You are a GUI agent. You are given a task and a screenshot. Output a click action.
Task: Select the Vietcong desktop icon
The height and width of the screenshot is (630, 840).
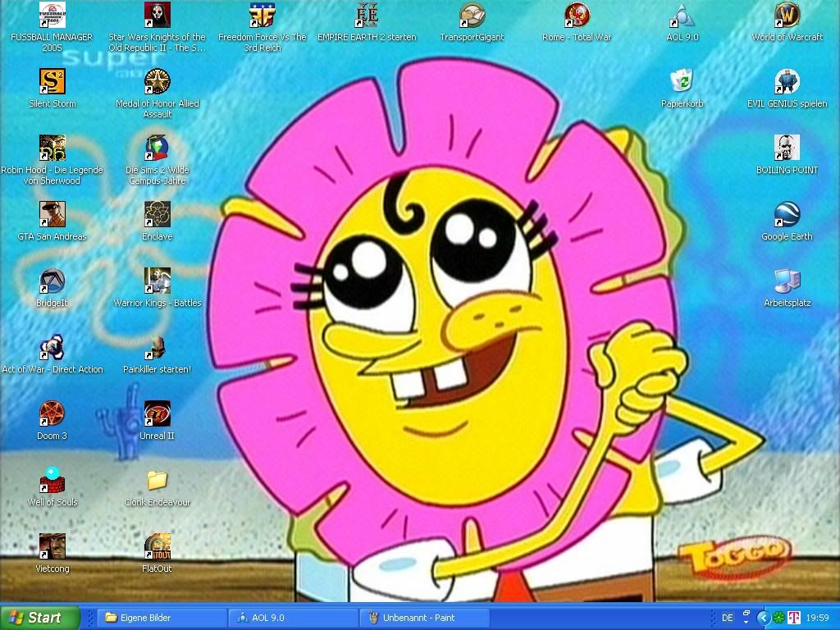tap(52, 546)
